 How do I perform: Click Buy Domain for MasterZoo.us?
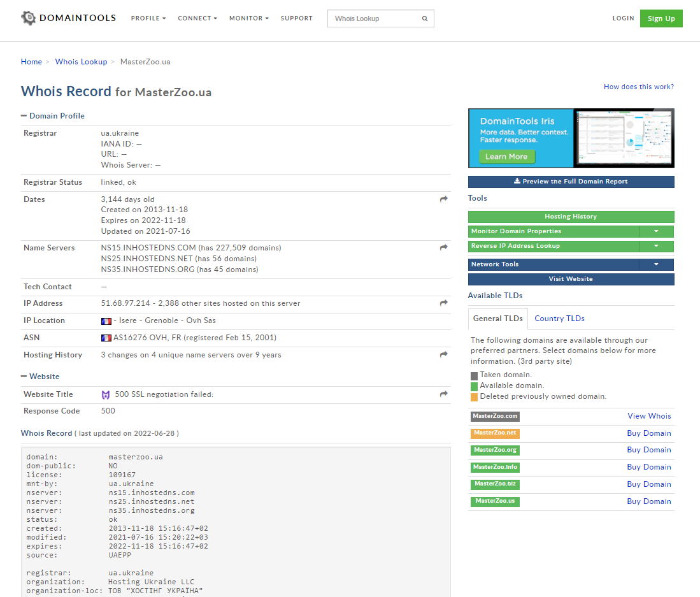(649, 501)
